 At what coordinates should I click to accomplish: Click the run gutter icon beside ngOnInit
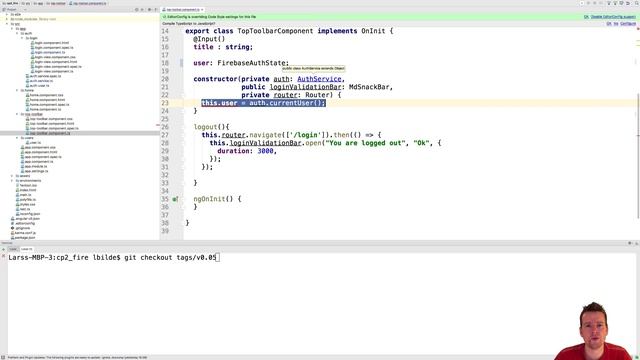click(x=175, y=199)
